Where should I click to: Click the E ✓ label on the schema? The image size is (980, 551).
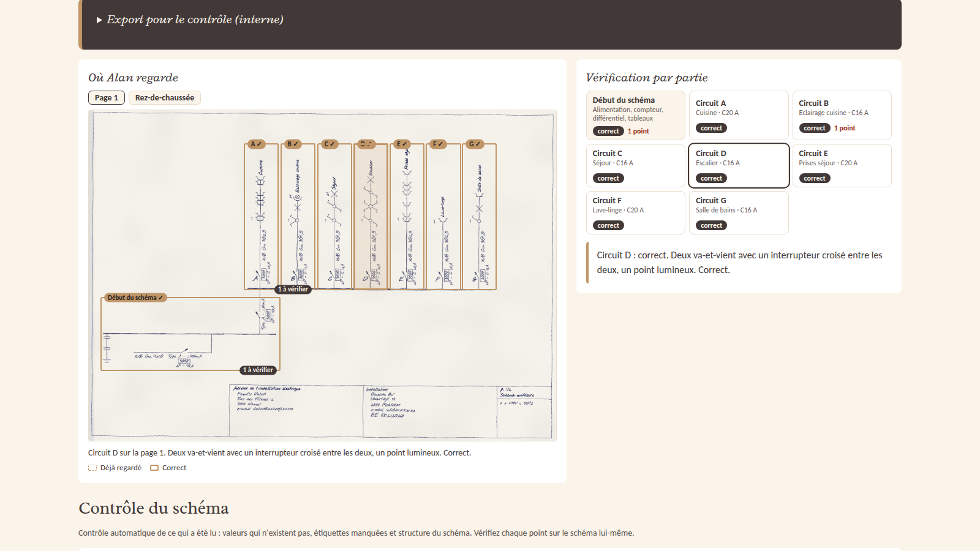click(x=402, y=144)
